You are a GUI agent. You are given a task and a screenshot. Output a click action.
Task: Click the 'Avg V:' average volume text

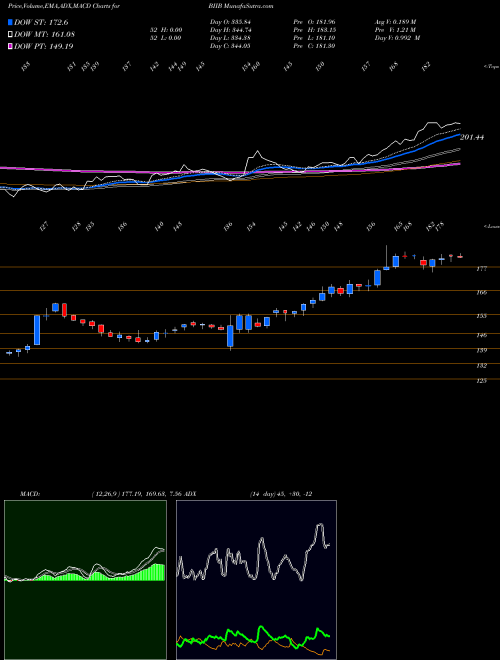coord(396,22)
